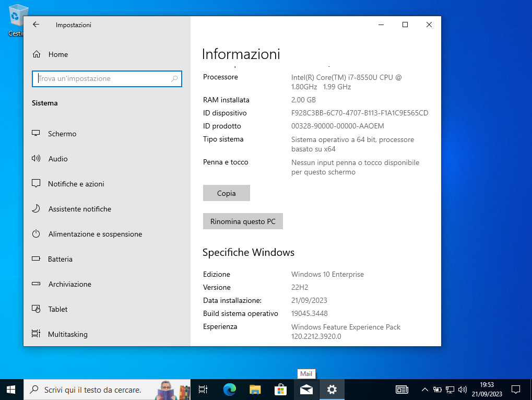Click the Home house icon
Viewport: 532px width, 400px height.
[37, 54]
